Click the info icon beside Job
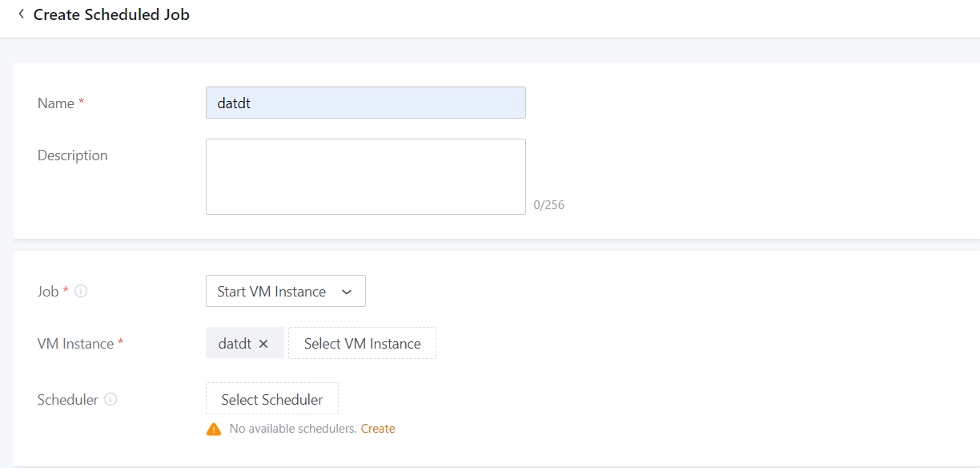The width and height of the screenshot is (980, 468). pyautogui.click(x=81, y=292)
